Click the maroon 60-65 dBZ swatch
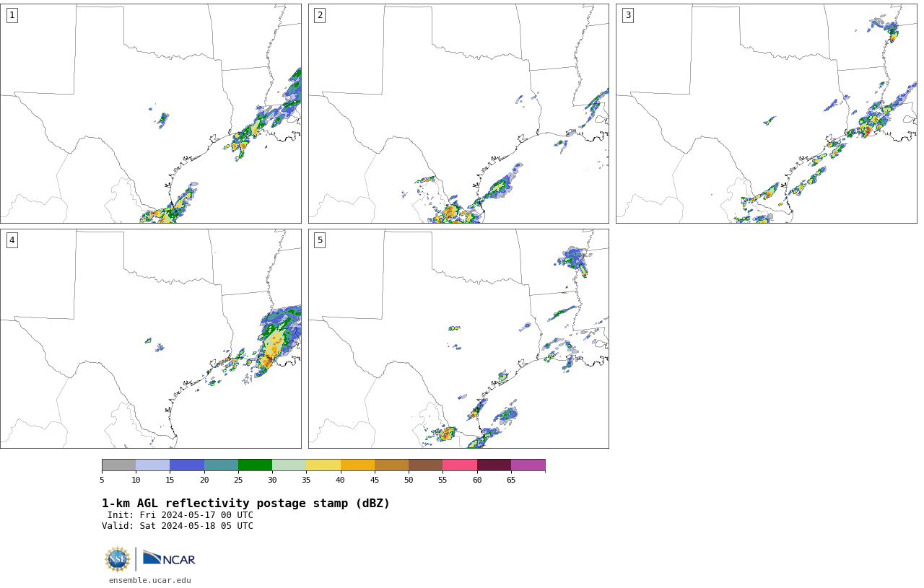Viewport: 924px width, 588px height. coord(494,465)
